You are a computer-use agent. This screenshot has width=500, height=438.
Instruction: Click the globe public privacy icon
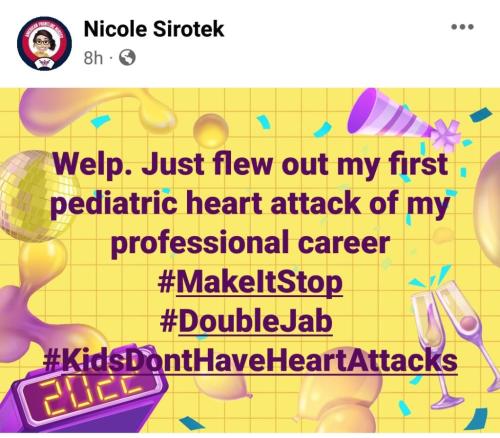coord(127,58)
